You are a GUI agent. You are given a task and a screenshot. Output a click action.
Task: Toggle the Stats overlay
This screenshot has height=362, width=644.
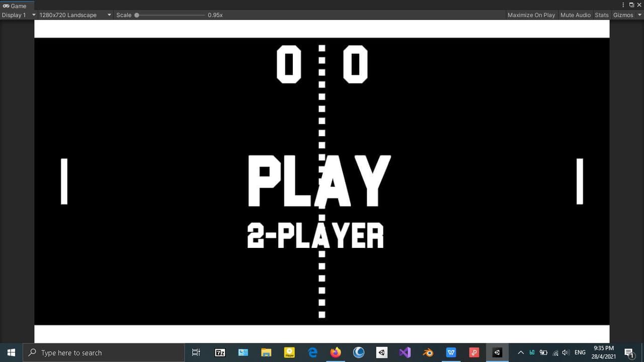click(x=601, y=15)
